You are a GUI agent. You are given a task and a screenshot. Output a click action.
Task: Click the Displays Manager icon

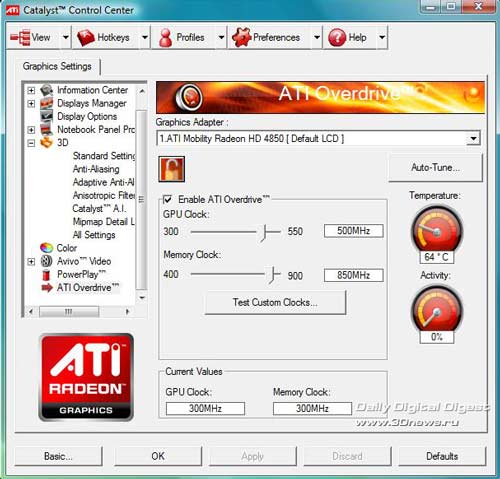[x=47, y=103]
